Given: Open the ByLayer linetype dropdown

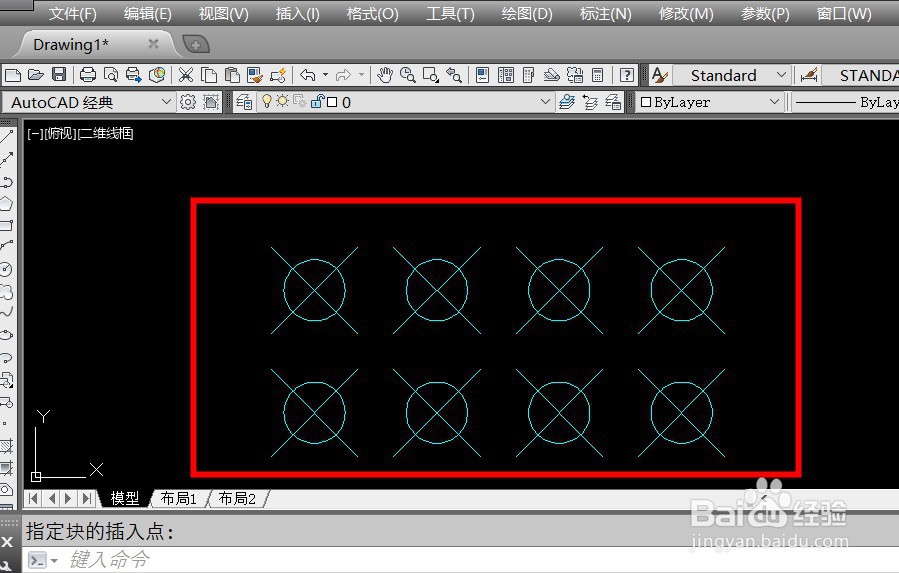Looking at the screenshot, I should coord(846,102).
